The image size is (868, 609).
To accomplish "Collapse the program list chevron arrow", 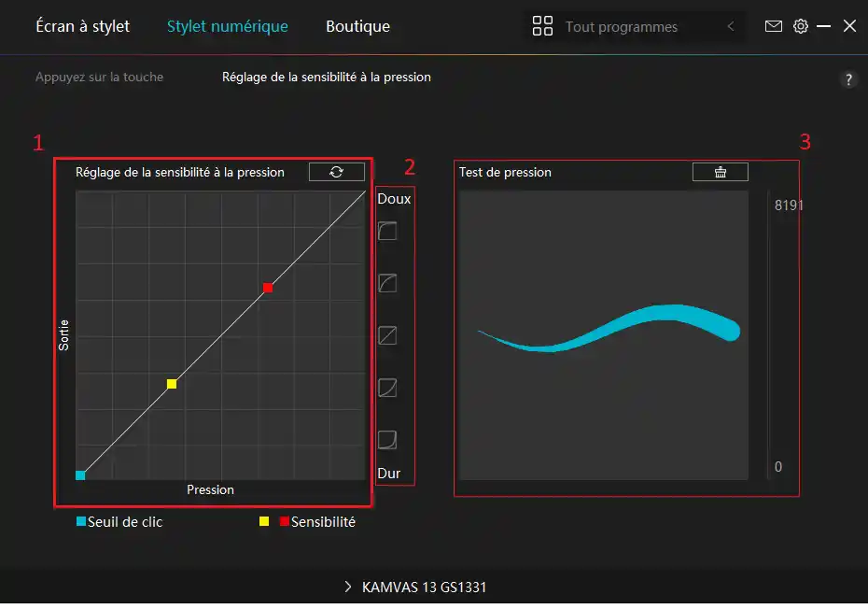I will pyautogui.click(x=731, y=26).
